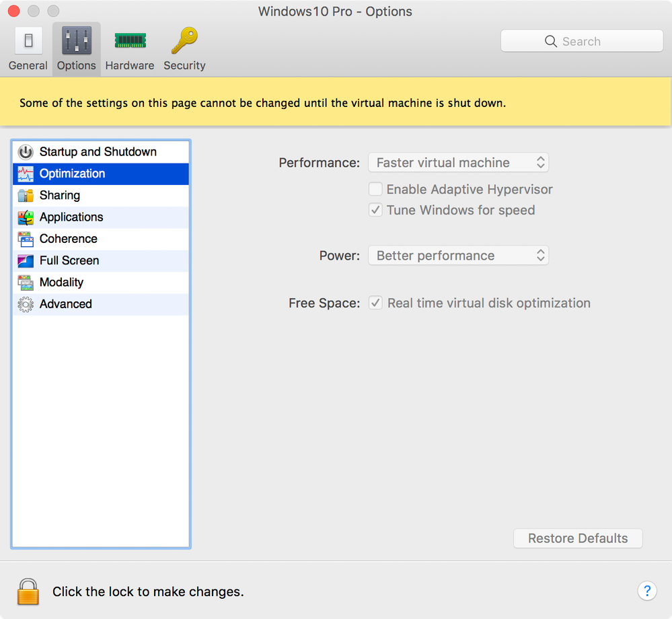Click the Restore Defaults button

[x=578, y=538]
